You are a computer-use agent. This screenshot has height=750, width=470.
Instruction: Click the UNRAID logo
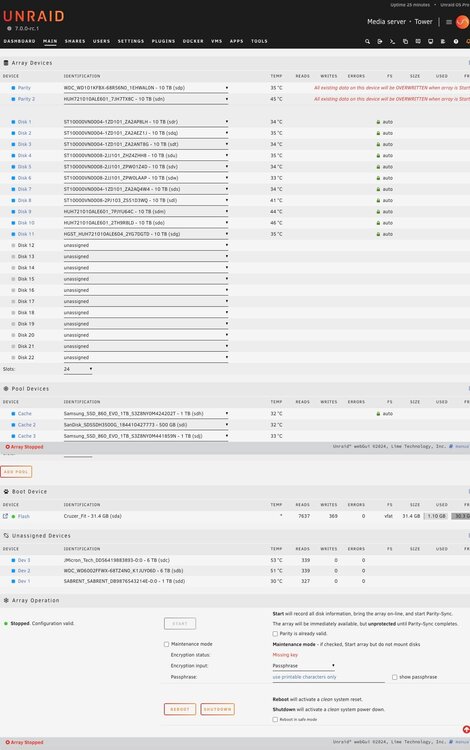[x=33, y=16]
